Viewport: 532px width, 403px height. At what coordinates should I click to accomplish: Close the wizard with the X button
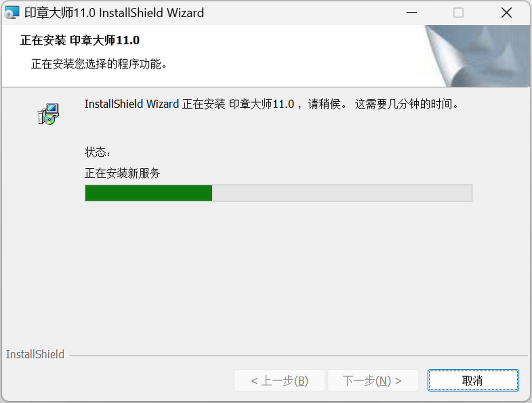click(506, 12)
